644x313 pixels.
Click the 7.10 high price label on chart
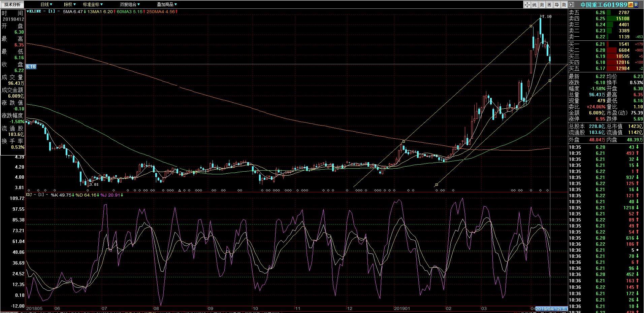pyautogui.click(x=547, y=16)
